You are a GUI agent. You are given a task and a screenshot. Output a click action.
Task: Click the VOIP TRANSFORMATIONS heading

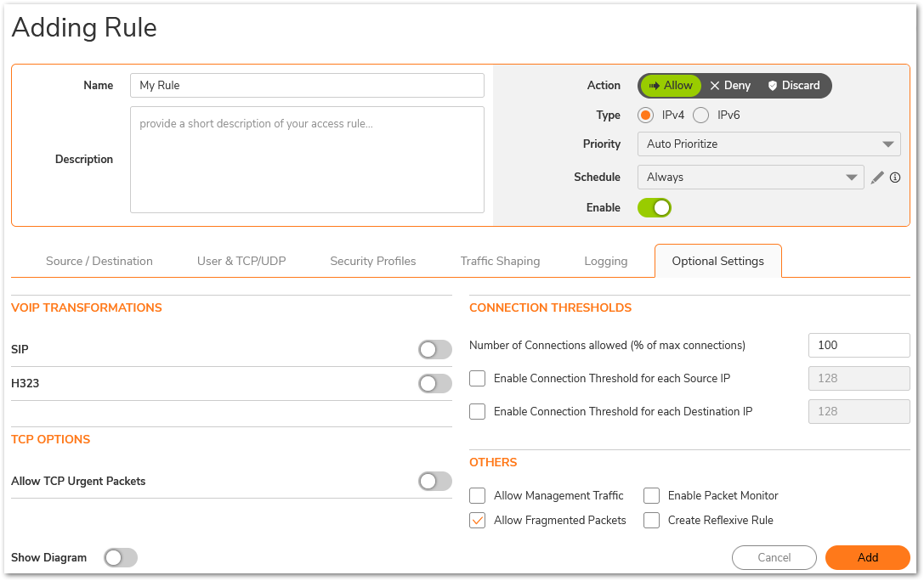coord(87,307)
